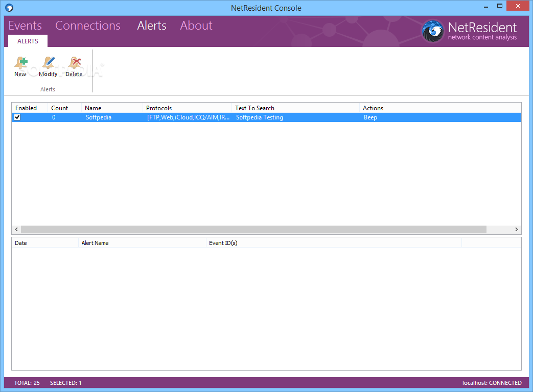Click the horizontal scrollbar left arrow

(x=16, y=229)
